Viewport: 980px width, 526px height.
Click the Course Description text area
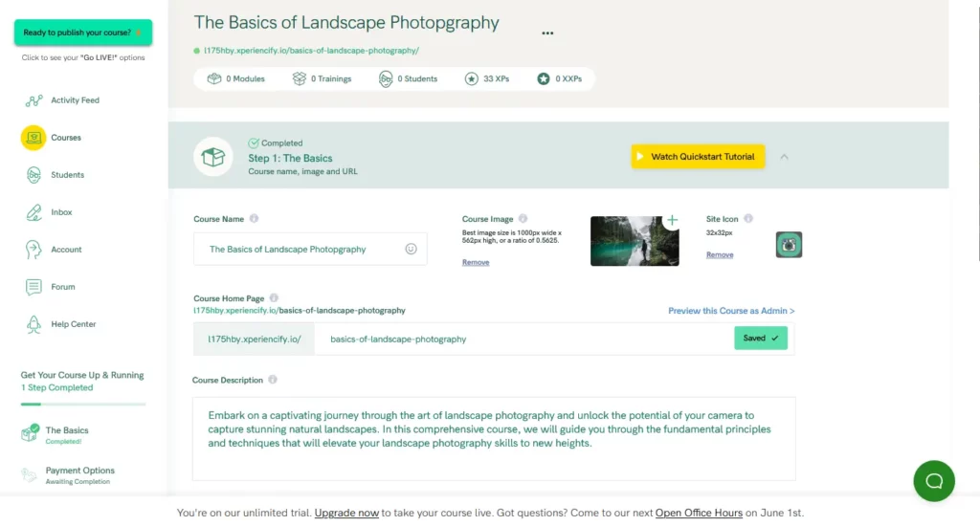click(494, 439)
